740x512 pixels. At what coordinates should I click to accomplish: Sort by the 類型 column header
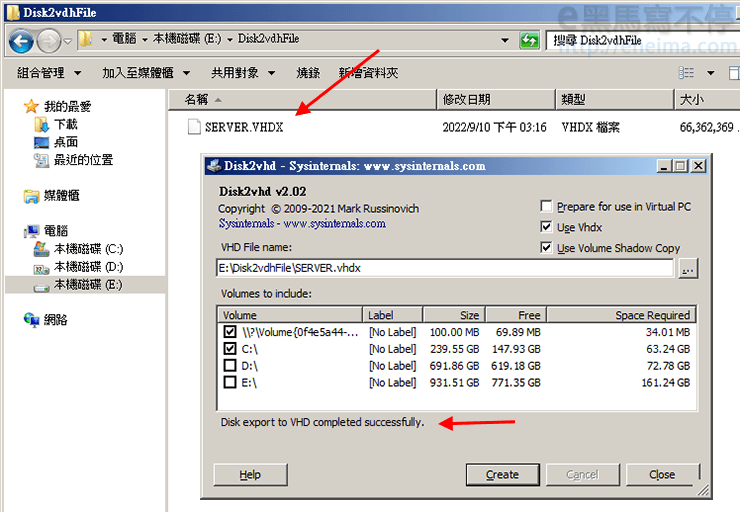614,100
